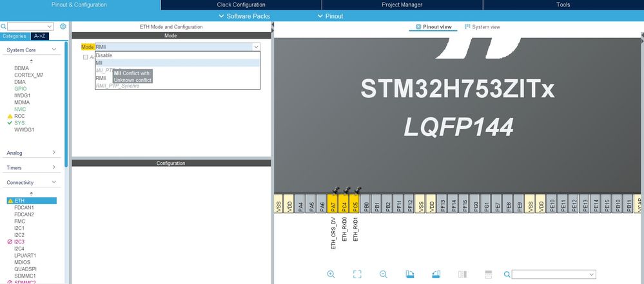Click the horizontal split view icon
The height and width of the screenshot is (284, 644).
(x=489, y=274)
